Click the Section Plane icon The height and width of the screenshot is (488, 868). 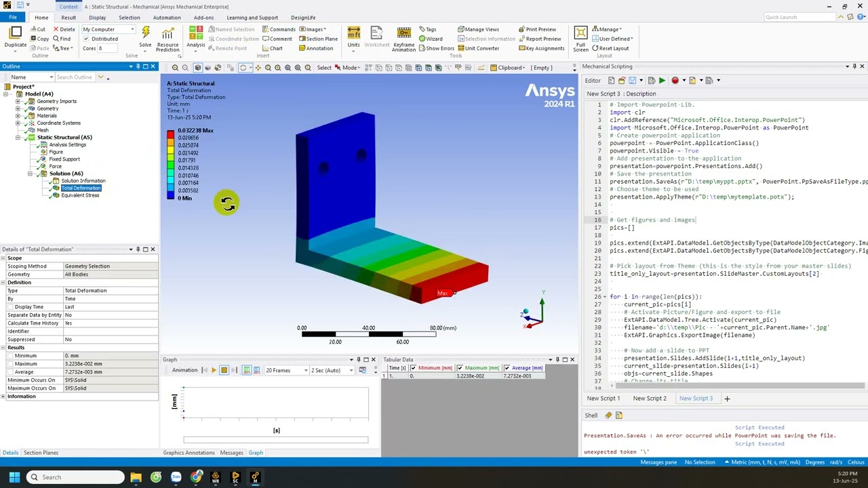(x=318, y=39)
